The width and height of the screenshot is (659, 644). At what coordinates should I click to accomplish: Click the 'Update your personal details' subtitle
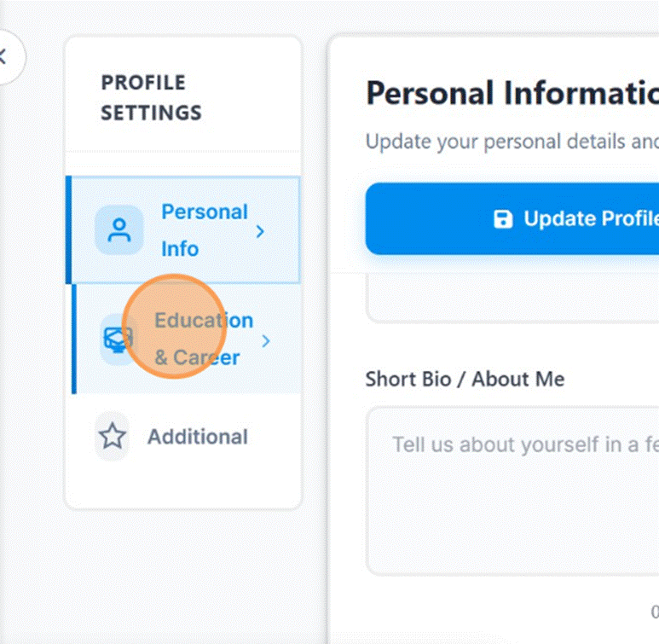(512, 141)
